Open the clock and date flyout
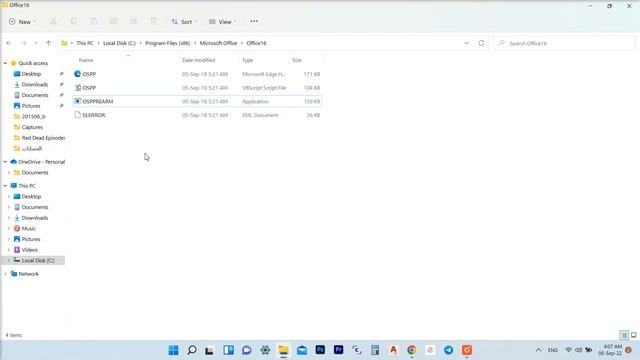 coord(610,350)
